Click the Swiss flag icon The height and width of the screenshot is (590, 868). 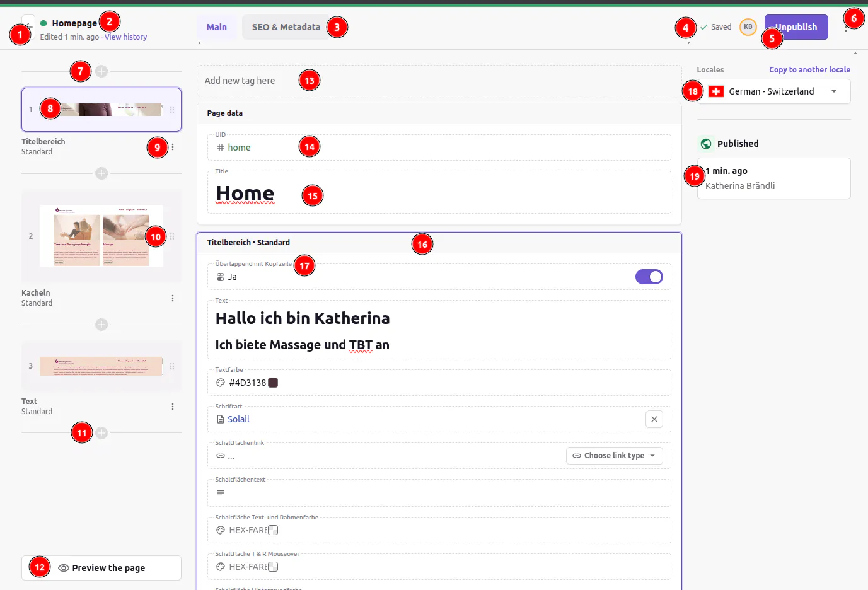tap(716, 91)
